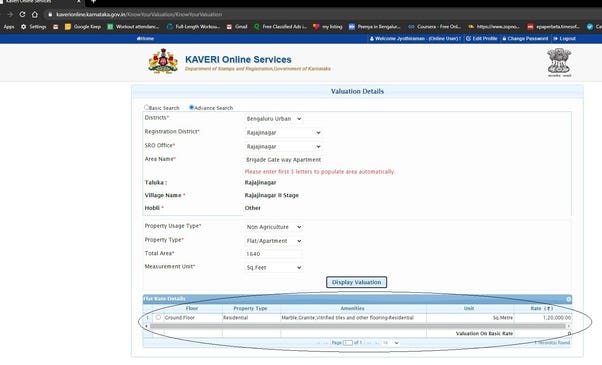Open the Property Type dropdown
This screenshot has height=365, width=602.
pyautogui.click(x=274, y=241)
